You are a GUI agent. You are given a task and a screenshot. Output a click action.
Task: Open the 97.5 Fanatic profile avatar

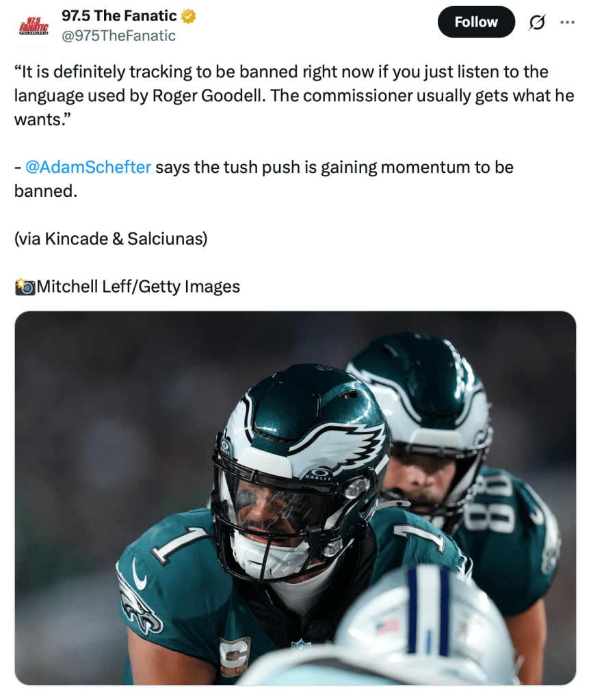point(34,25)
